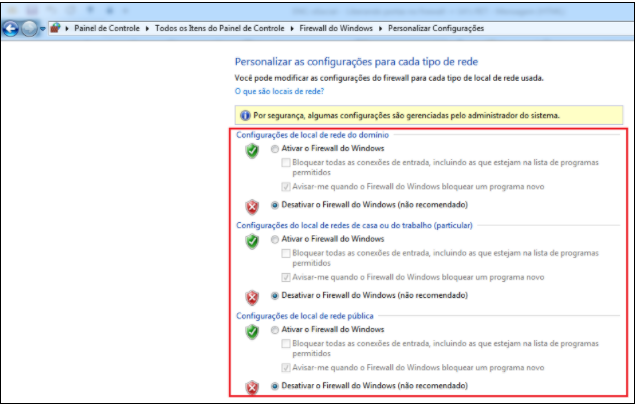Go back with the Back arrow button
Screen dimensions: 636x404
click(11, 29)
